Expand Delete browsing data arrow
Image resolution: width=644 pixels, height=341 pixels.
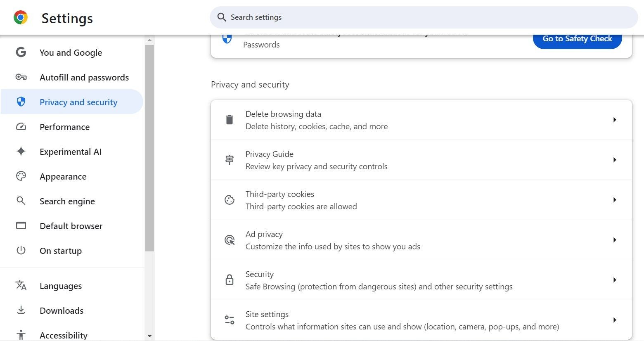pyautogui.click(x=615, y=120)
